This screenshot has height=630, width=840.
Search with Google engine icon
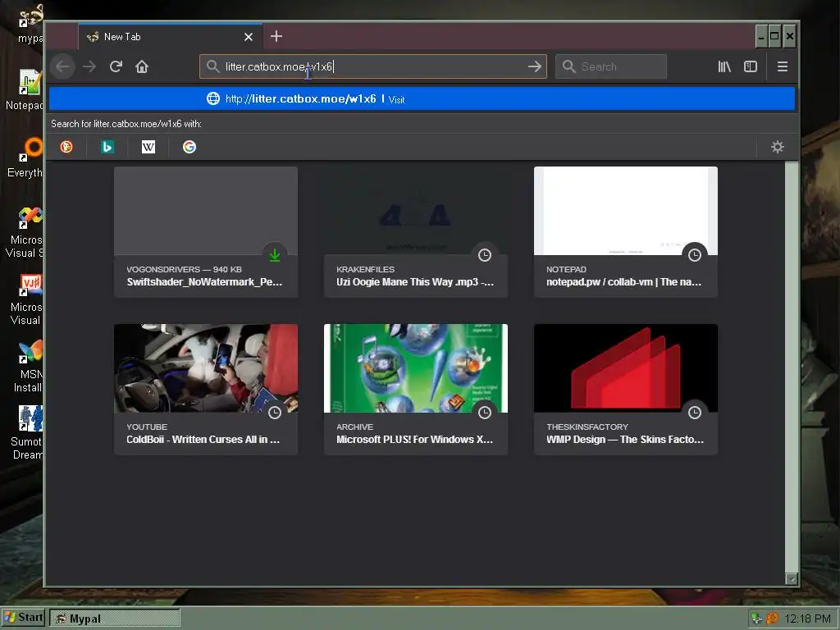(x=189, y=147)
